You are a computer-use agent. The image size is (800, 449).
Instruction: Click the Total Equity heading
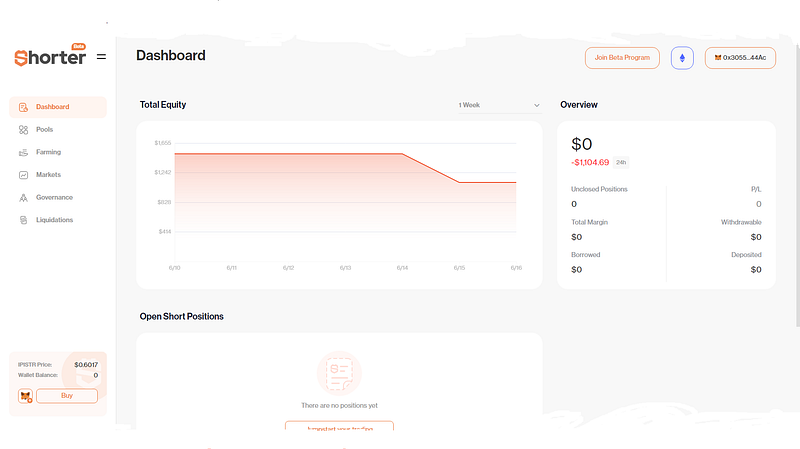163,105
